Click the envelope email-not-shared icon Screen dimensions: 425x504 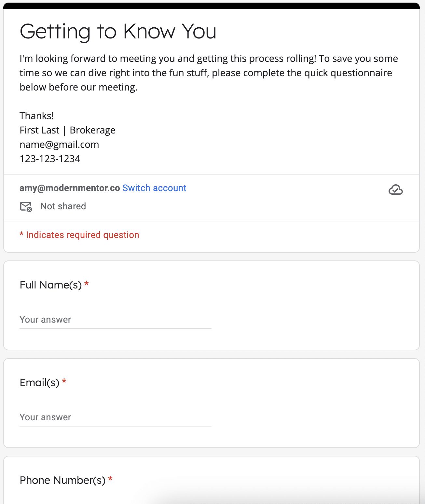click(x=26, y=206)
